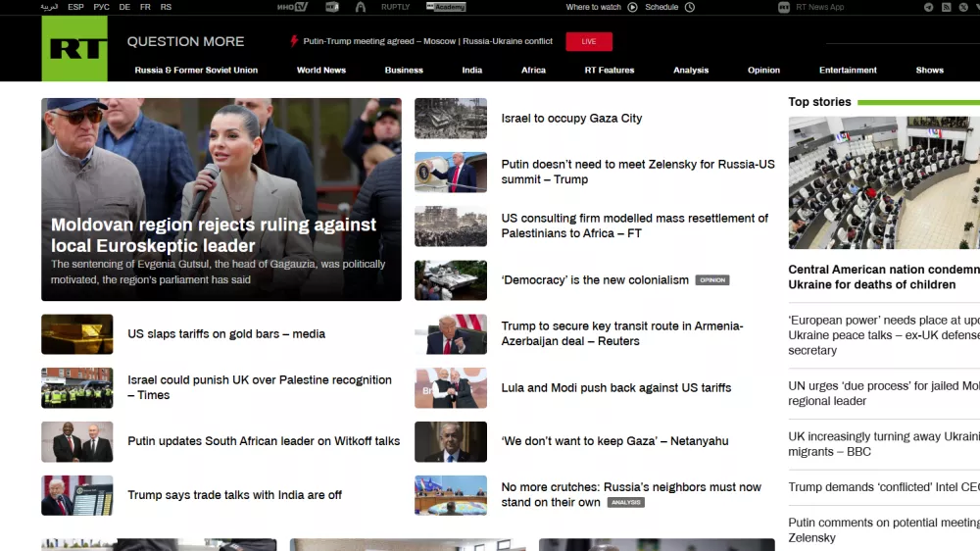
Task: Open the Ruptly link
Action: point(395,7)
